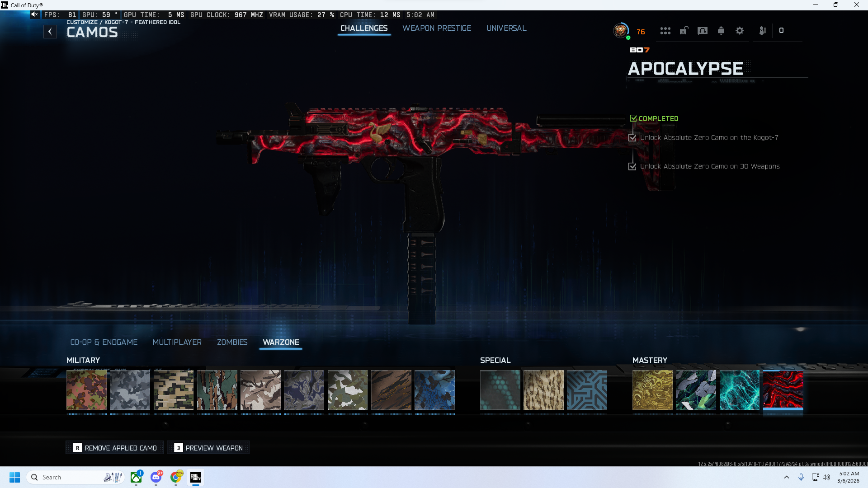
Task: Click Remove Applied Camo button
Action: point(115,448)
